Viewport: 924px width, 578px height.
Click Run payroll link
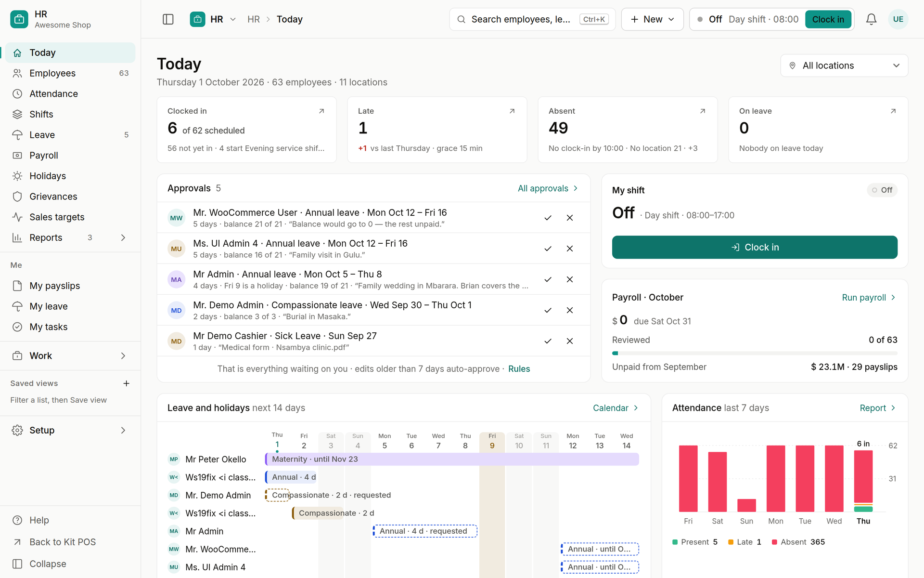[x=869, y=298]
